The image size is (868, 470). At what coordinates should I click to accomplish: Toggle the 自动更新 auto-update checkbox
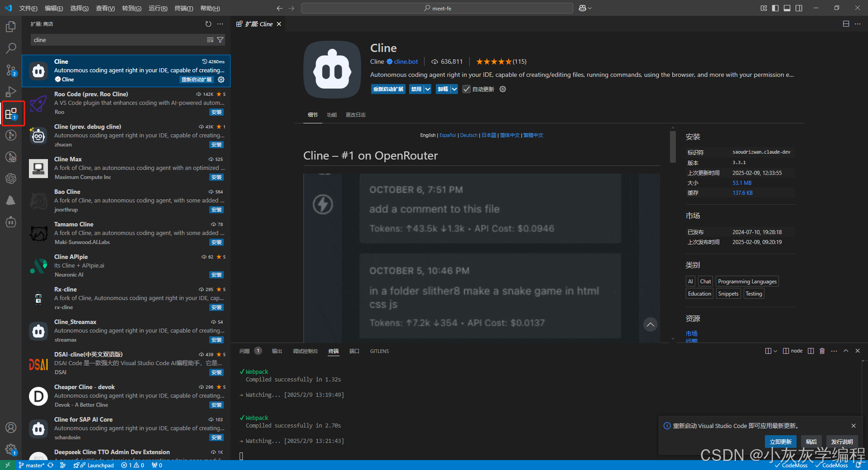(467, 89)
